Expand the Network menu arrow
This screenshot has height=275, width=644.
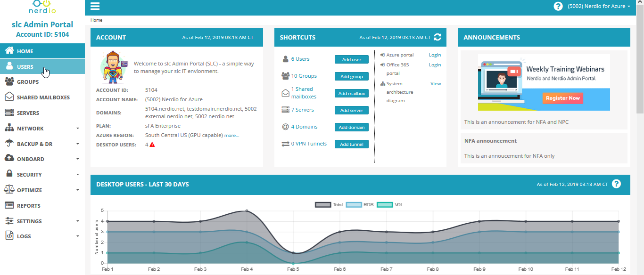pyautogui.click(x=78, y=128)
